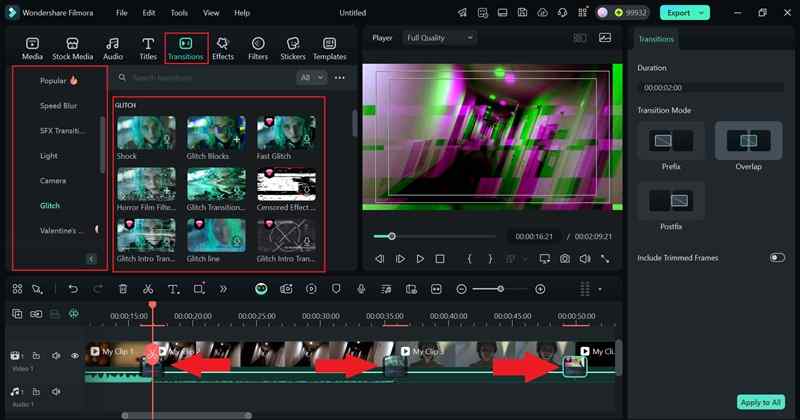The width and height of the screenshot is (800, 420).
Task: Select the Prefix transition mode
Action: tap(671, 141)
